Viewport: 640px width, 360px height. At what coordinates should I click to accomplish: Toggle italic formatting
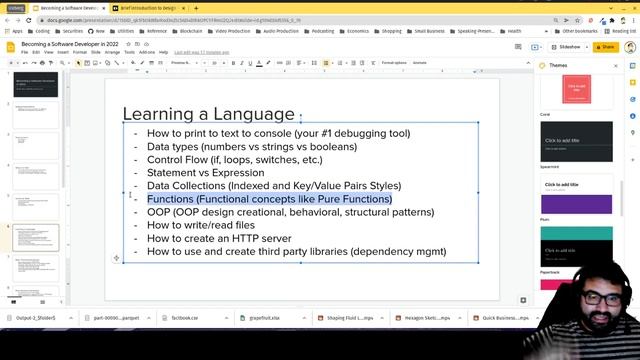pyautogui.click(x=242, y=63)
